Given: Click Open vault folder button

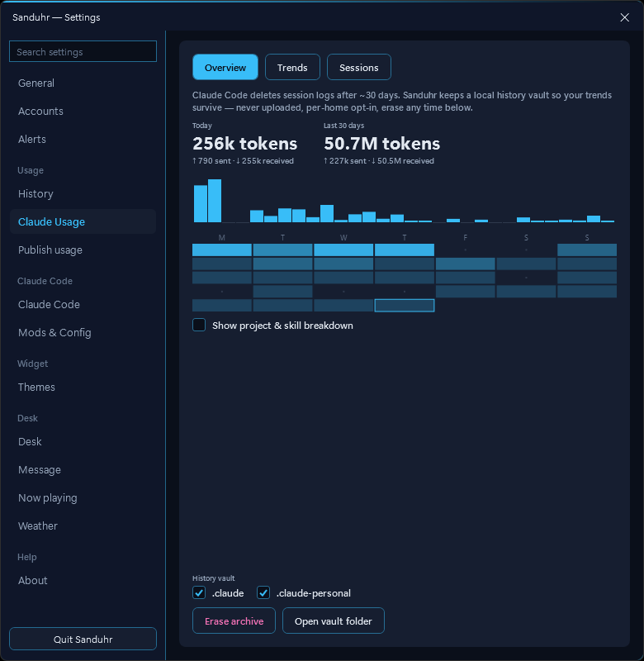Looking at the screenshot, I should click(334, 621).
